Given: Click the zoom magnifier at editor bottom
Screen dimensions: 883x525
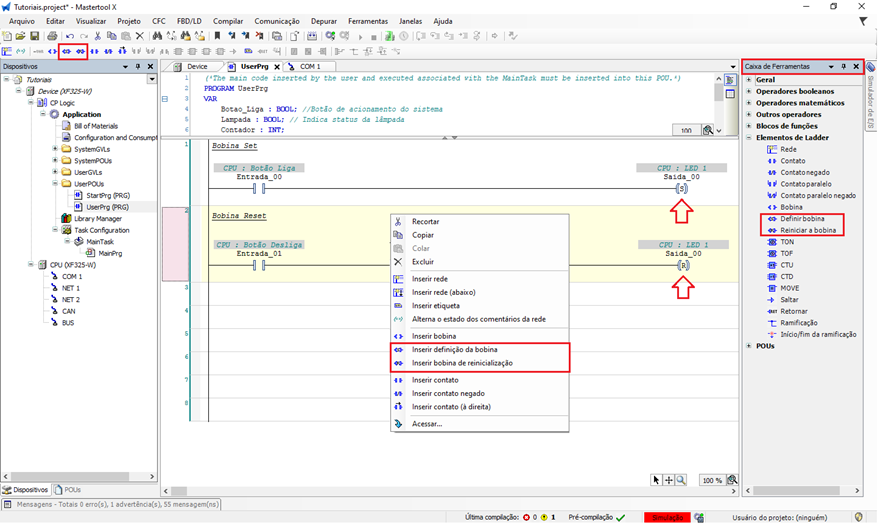Looking at the screenshot, I should click(x=682, y=480).
